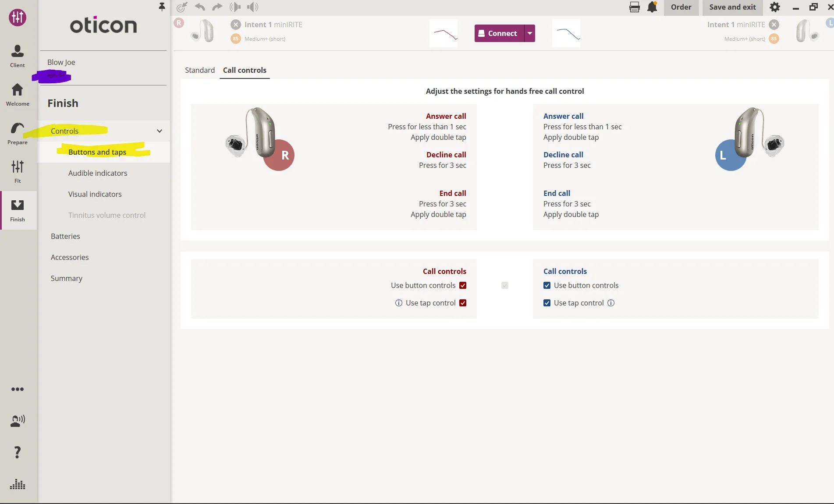Uncheck right ear Use tap control
This screenshot has height=504, width=834.
463,303
